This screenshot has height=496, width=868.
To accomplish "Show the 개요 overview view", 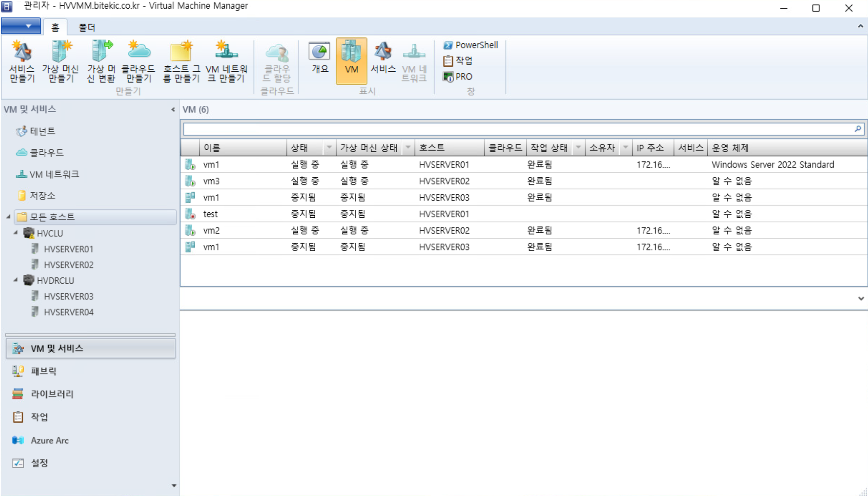I will tap(320, 58).
